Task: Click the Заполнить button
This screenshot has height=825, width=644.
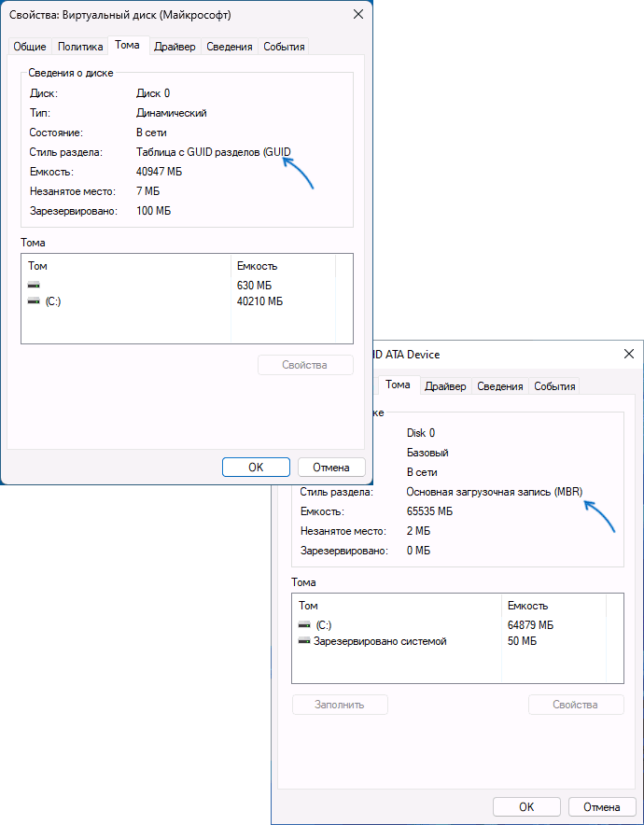Action: [340, 705]
